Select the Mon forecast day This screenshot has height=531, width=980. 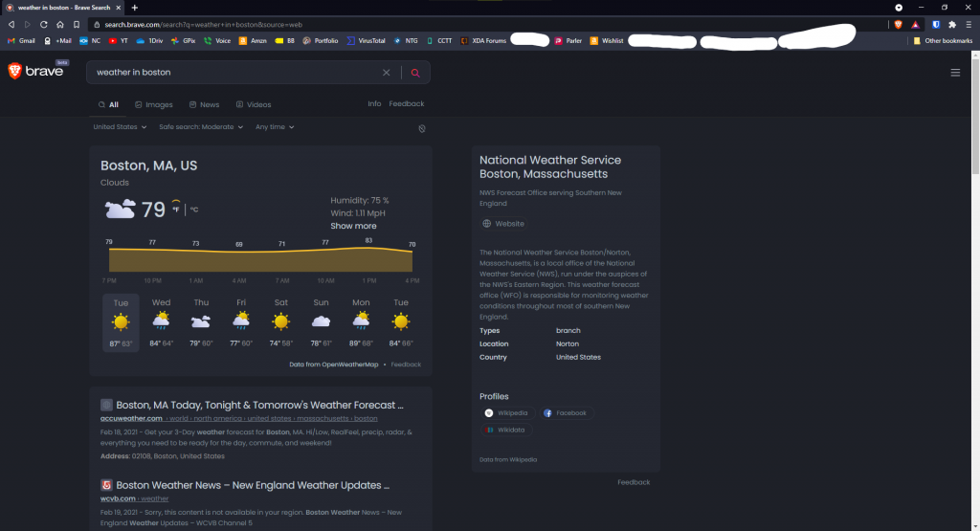[361, 323]
